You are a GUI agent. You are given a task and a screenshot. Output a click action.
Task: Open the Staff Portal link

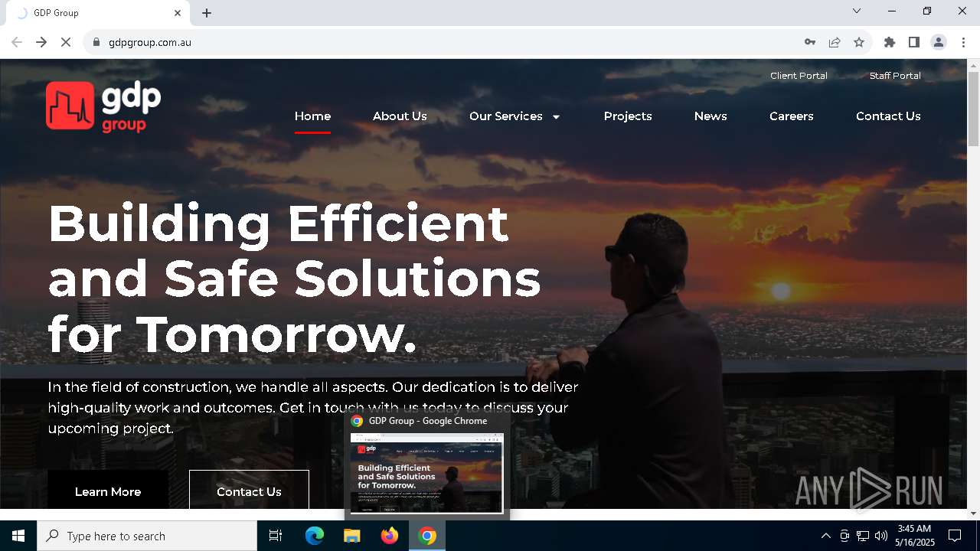(x=895, y=76)
